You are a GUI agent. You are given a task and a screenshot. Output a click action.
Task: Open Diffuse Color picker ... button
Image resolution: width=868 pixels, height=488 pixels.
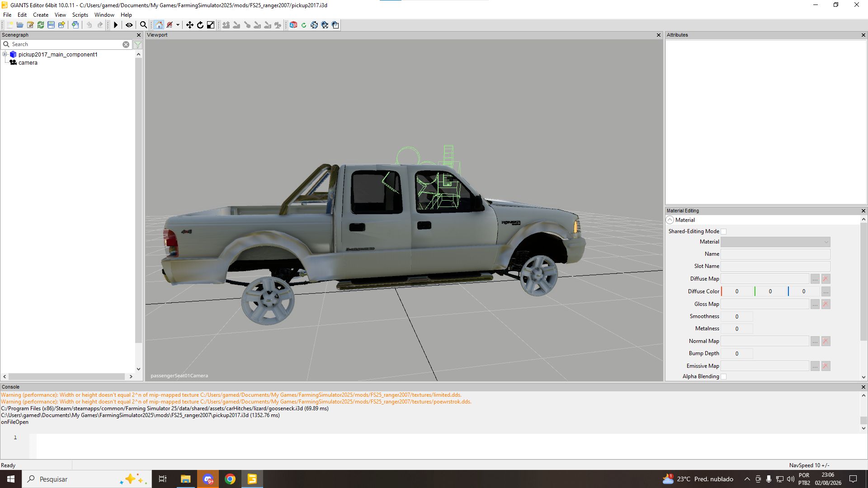coord(826,291)
